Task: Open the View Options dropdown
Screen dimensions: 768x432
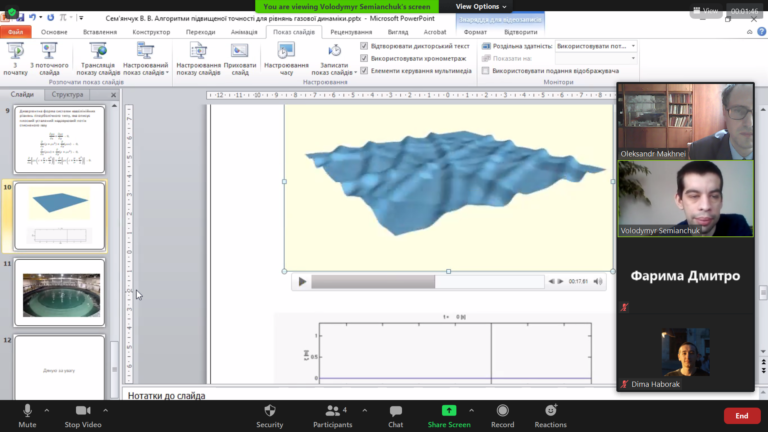Action: [x=480, y=6]
